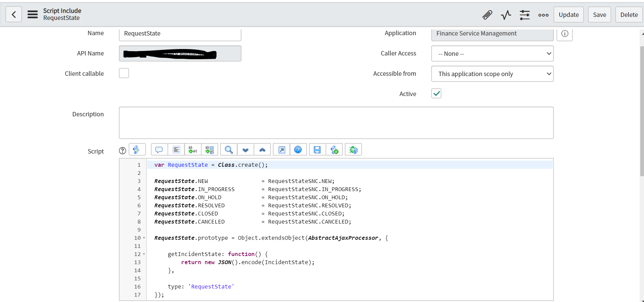Click 'RequestStateSNC.NEW;' on line 3
Image resolution: width=644 pixels, height=302 pixels.
coord(301,181)
